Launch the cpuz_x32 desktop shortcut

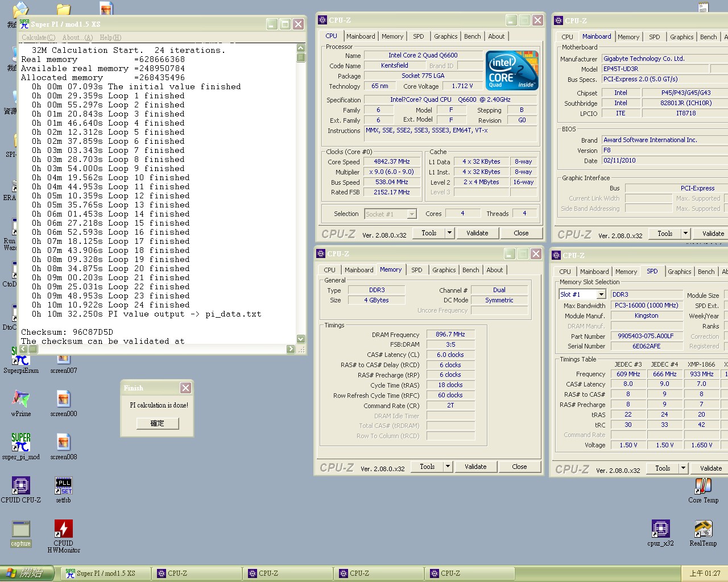660,533
